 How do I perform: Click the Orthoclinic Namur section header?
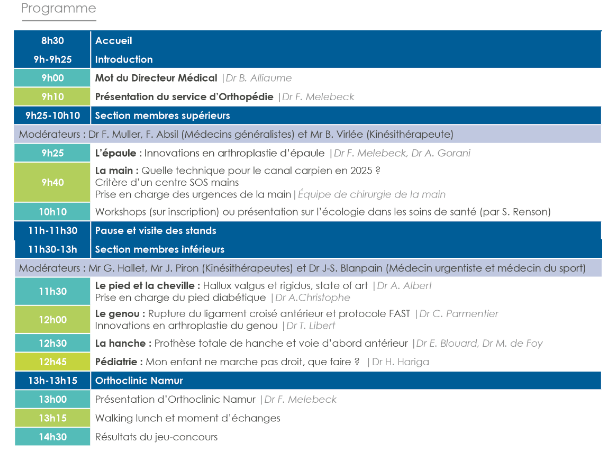tap(308, 381)
